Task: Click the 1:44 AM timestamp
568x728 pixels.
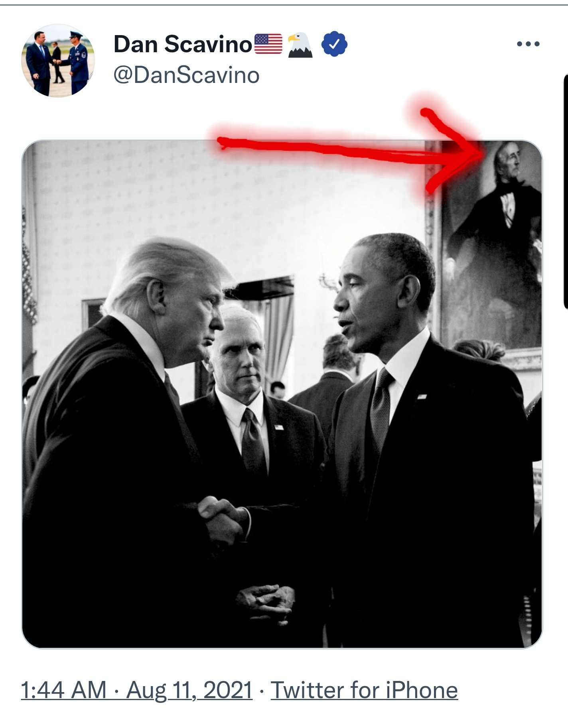Action: [x=63, y=690]
